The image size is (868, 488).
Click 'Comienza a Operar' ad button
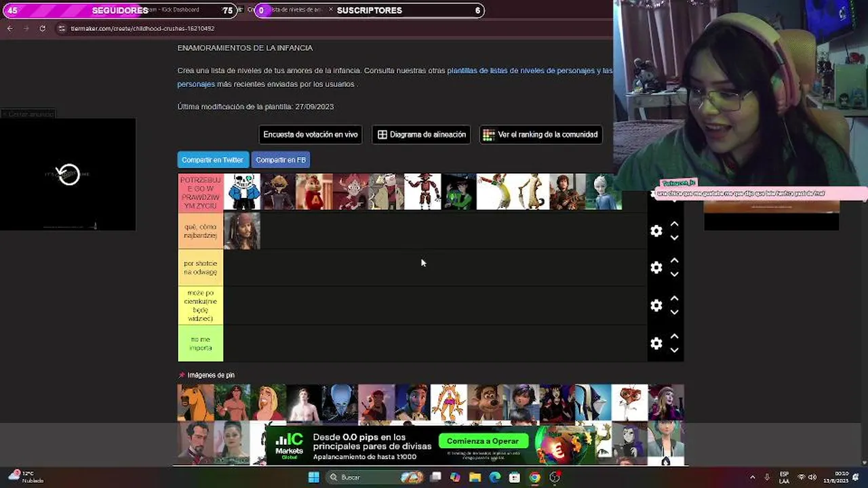(x=483, y=441)
